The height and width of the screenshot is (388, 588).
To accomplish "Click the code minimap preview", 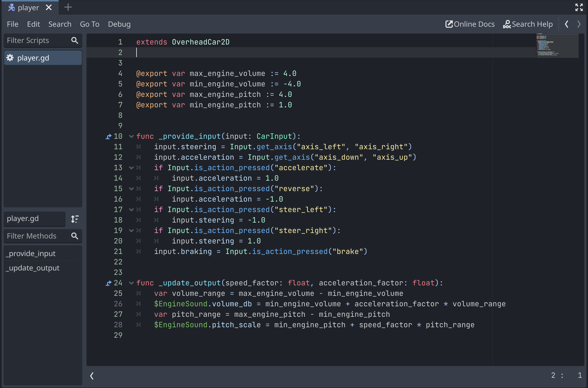I will point(557,46).
